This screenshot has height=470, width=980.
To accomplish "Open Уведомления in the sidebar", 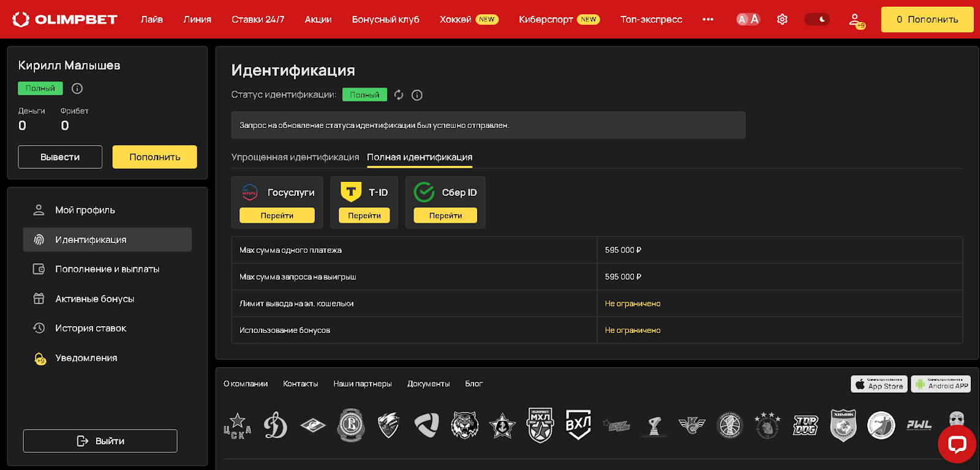I will pos(107,358).
